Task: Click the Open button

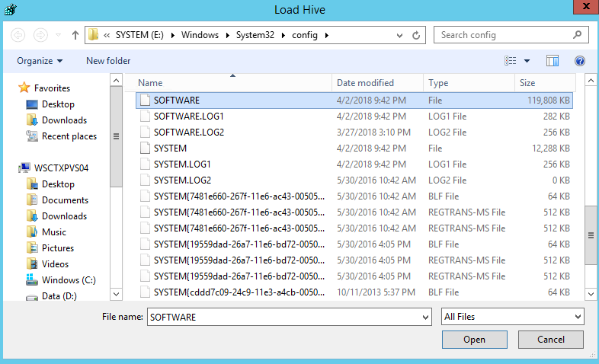Action: click(474, 340)
